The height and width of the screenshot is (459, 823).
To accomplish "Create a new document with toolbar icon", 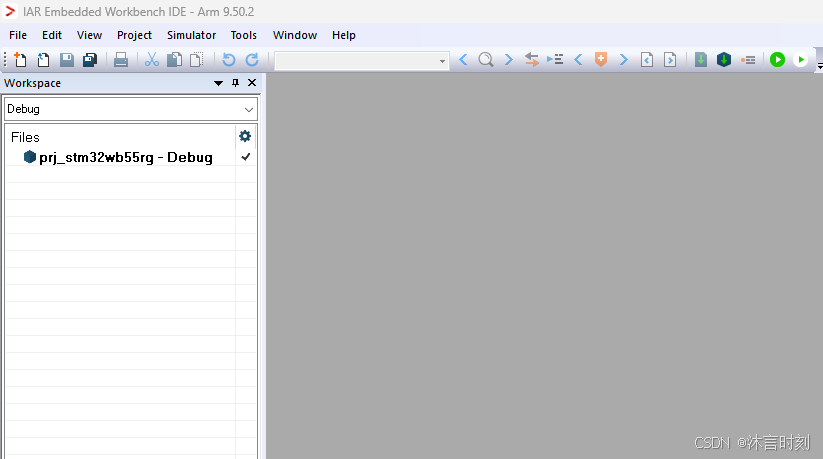I will tap(20, 60).
